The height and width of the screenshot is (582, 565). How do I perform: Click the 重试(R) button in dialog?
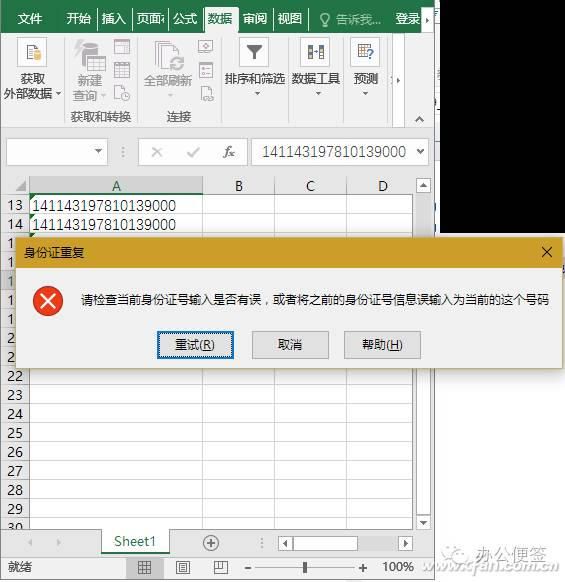click(x=195, y=345)
